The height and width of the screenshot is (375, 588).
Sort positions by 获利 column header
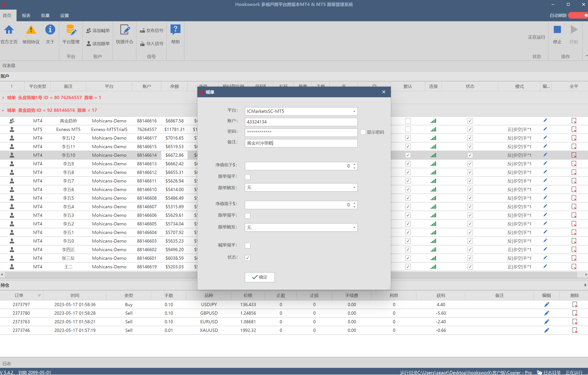click(440, 295)
